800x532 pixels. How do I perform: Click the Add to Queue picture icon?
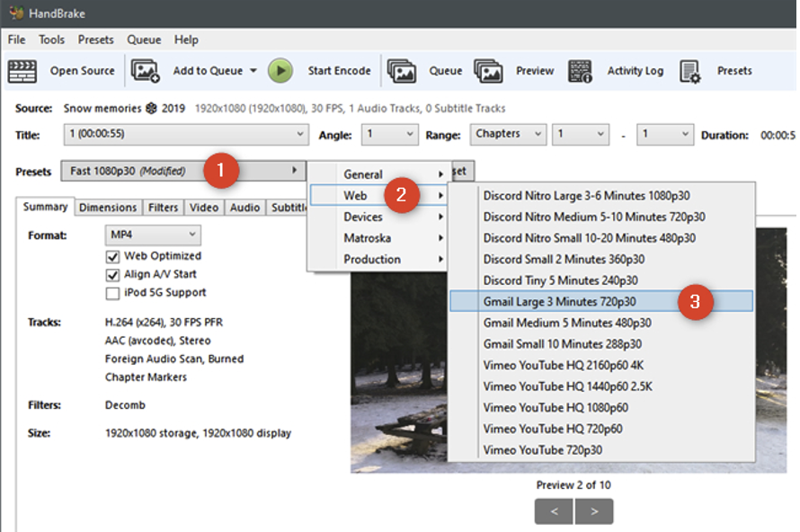146,71
